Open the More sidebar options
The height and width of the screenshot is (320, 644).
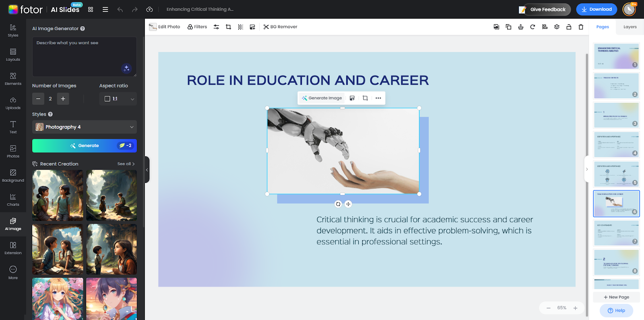(x=13, y=273)
